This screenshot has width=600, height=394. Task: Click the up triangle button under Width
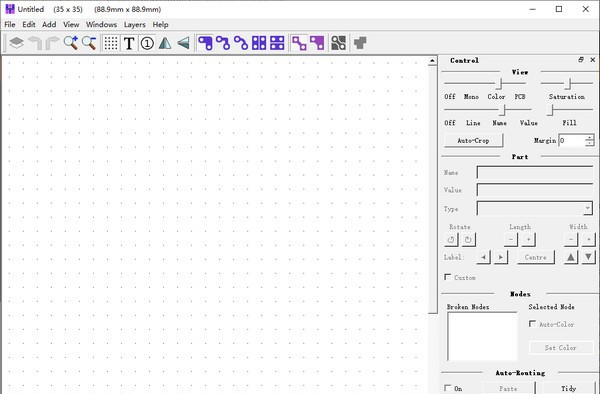tap(571, 257)
